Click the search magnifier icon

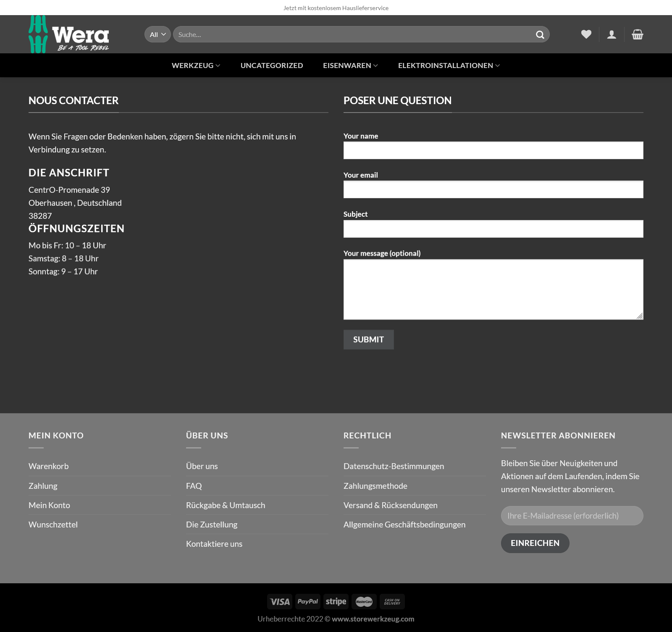tap(540, 34)
